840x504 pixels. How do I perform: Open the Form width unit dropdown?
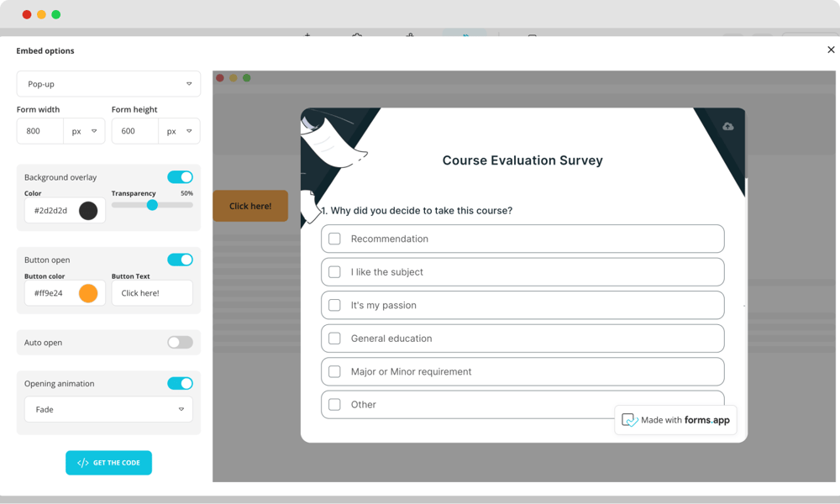click(85, 131)
